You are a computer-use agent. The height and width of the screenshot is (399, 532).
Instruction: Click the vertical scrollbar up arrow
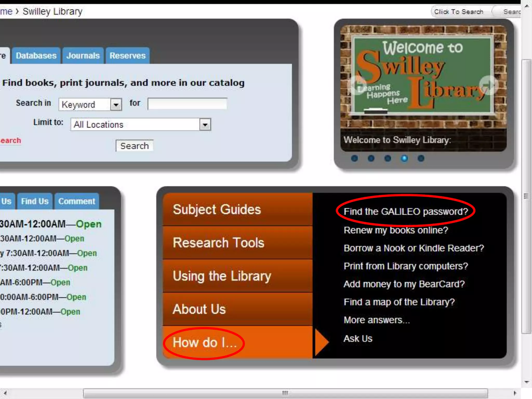[x=527, y=6]
